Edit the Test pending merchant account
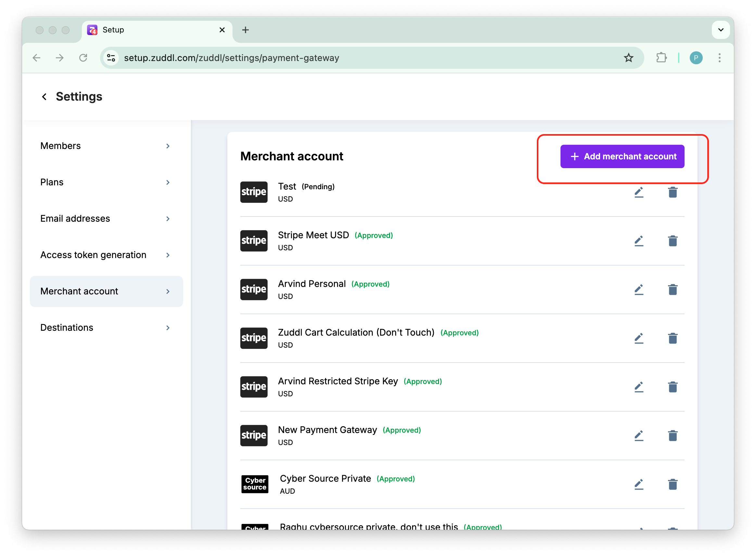 [x=638, y=192]
